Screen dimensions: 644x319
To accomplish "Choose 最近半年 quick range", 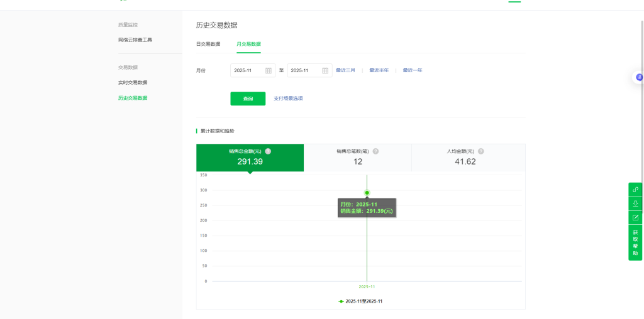I will 379,70.
